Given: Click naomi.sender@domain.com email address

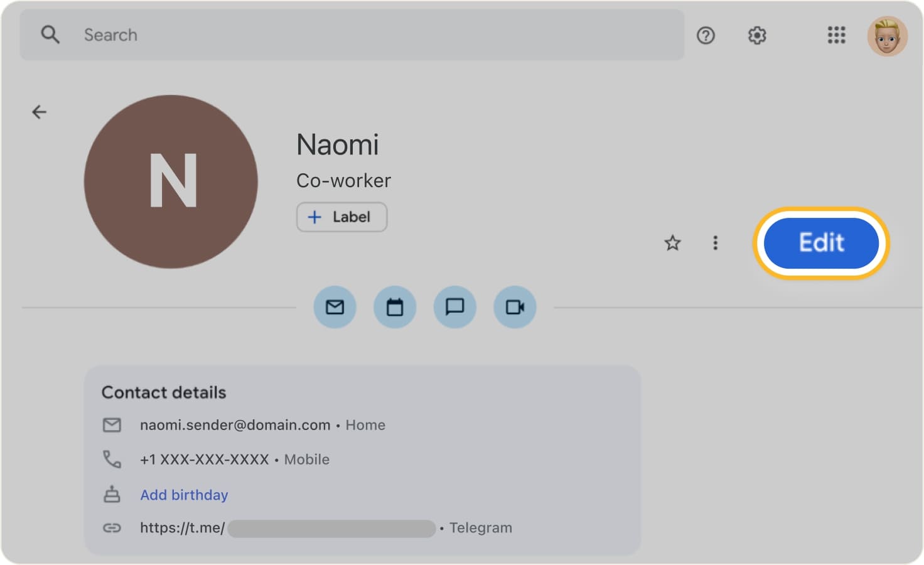Looking at the screenshot, I should (235, 424).
